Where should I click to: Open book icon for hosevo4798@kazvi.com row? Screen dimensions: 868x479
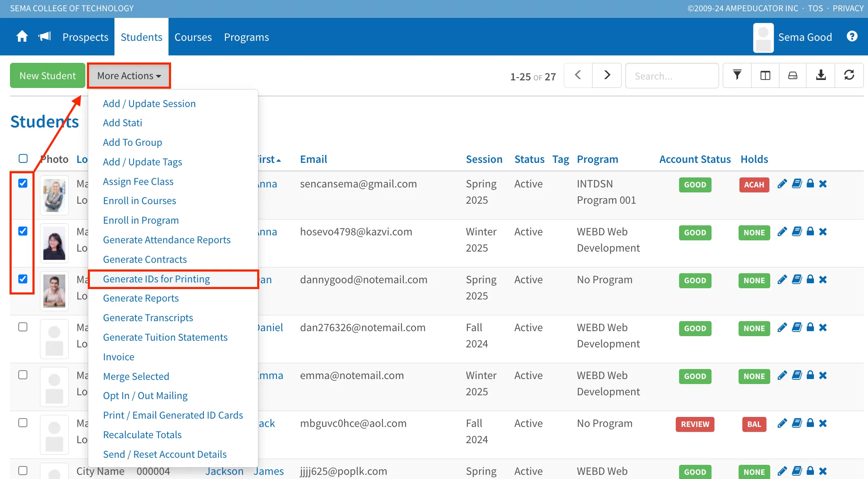(x=797, y=232)
